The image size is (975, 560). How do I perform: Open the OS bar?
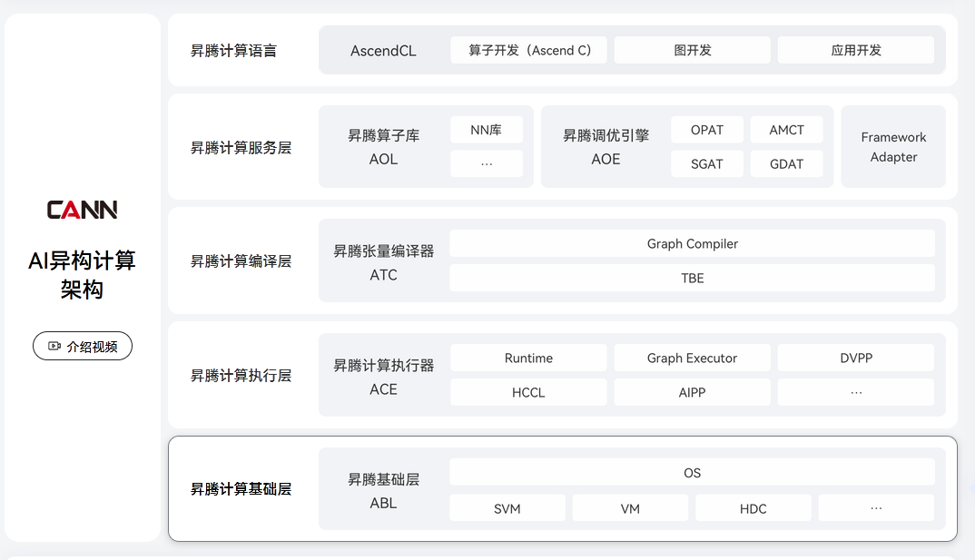click(692, 472)
